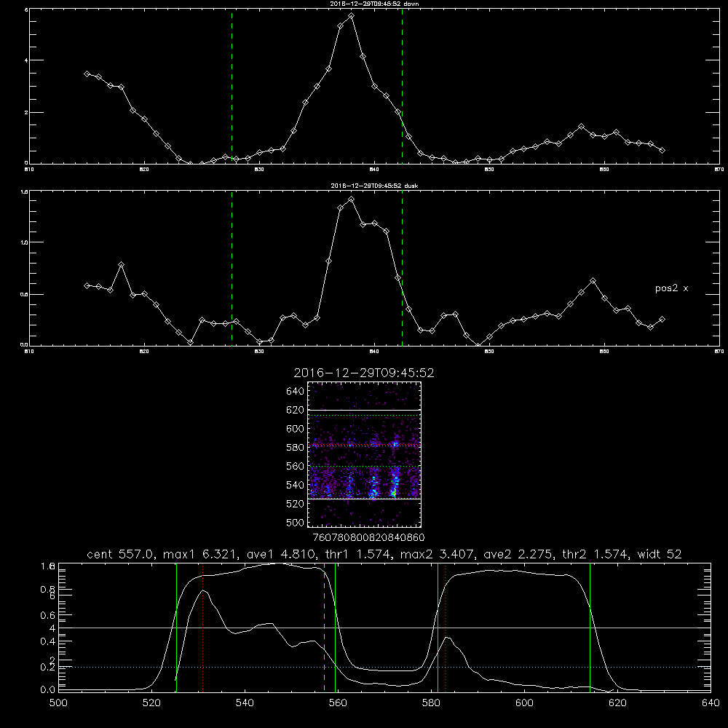Click the '0.2' y-axis label of bottom plot

[47, 667]
